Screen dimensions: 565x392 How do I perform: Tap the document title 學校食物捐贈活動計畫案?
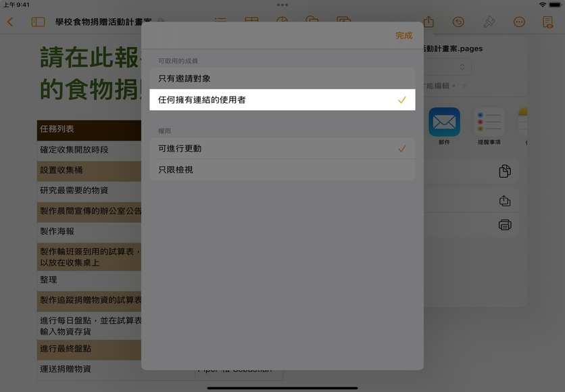[x=103, y=22]
